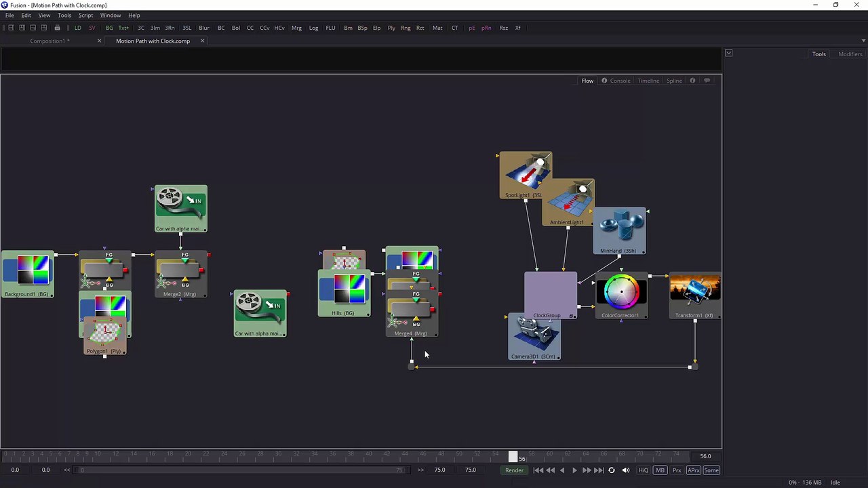Switch to the Composition1 tab
Screen dimensions: 868x488
point(50,41)
